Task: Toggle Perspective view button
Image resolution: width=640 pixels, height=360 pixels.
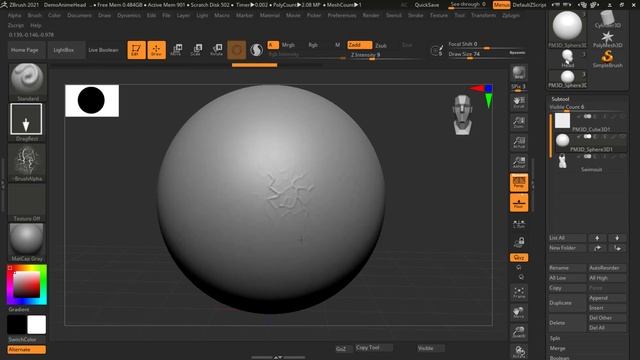Action: click(519, 182)
